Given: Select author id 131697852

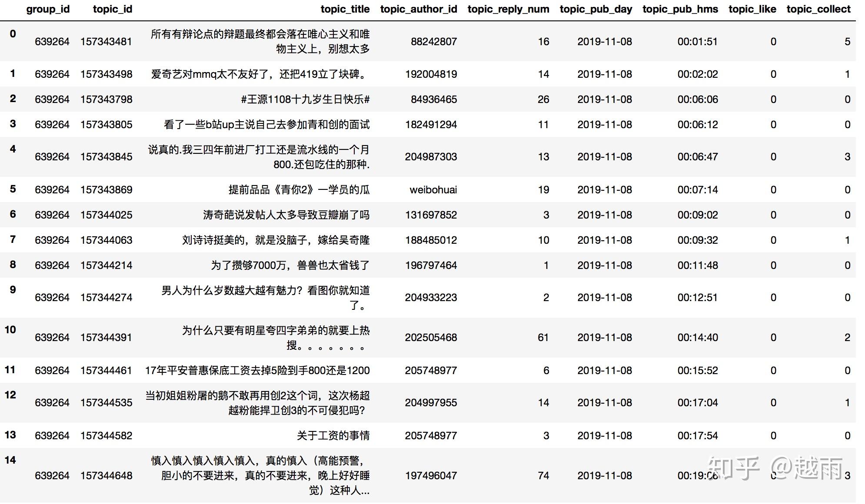Looking at the screenshot, I should tap(431, 215).
